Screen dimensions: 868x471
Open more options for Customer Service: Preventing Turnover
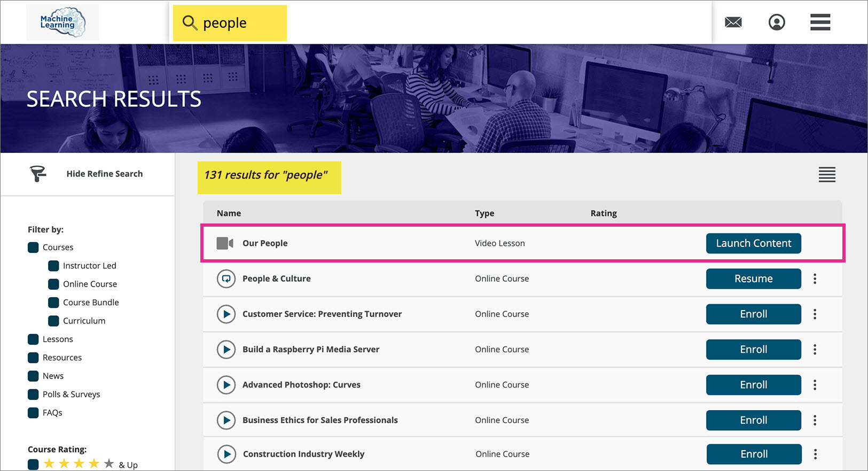pos(815,314)
